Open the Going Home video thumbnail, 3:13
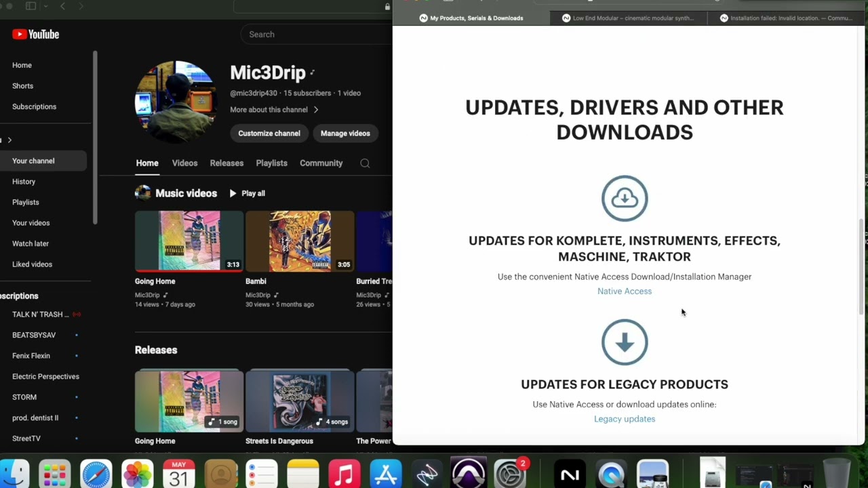Image resolution: width=868 pixels, height=488 pixels. (189, 241)
